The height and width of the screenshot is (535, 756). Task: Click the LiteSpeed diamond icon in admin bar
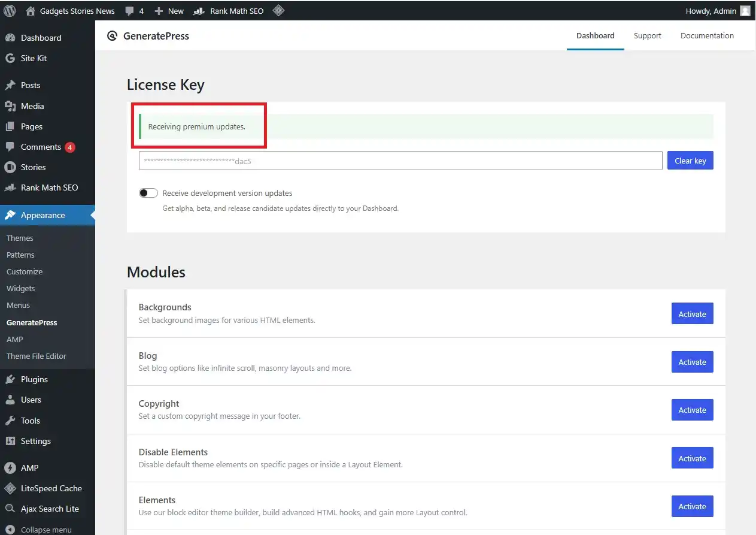pos(278,11)
